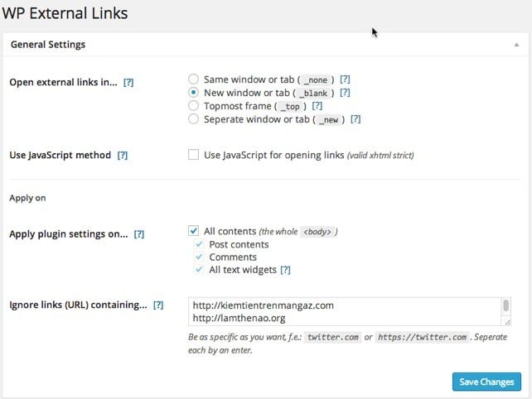Click help icon beside Apply plugin settings on
The image size is (532, 399).
pyautogui.click(x=139, y=234)
